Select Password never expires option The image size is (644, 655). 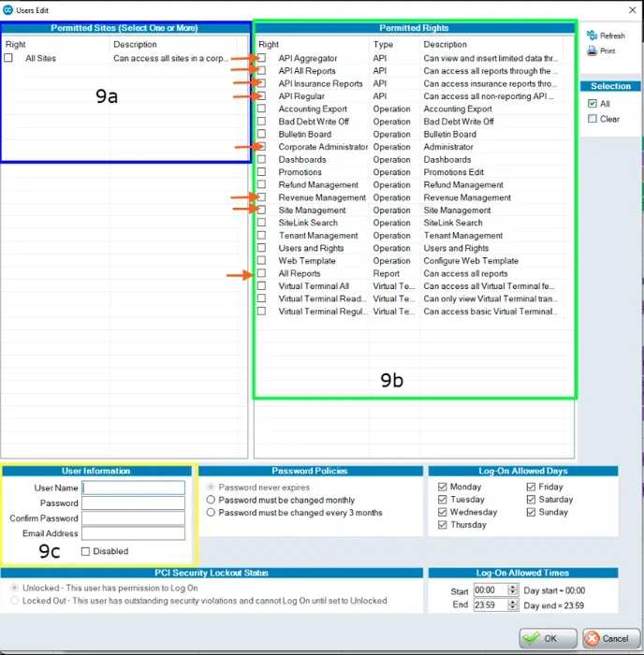click(x=211, y=488)
